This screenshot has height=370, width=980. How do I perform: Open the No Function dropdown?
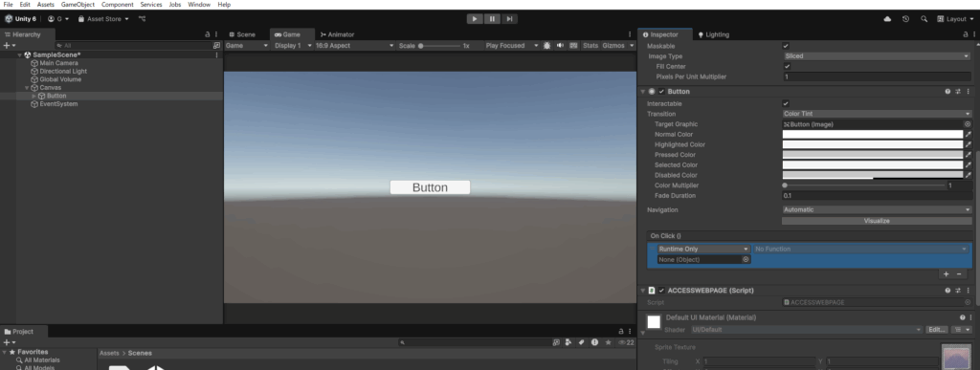860,249
